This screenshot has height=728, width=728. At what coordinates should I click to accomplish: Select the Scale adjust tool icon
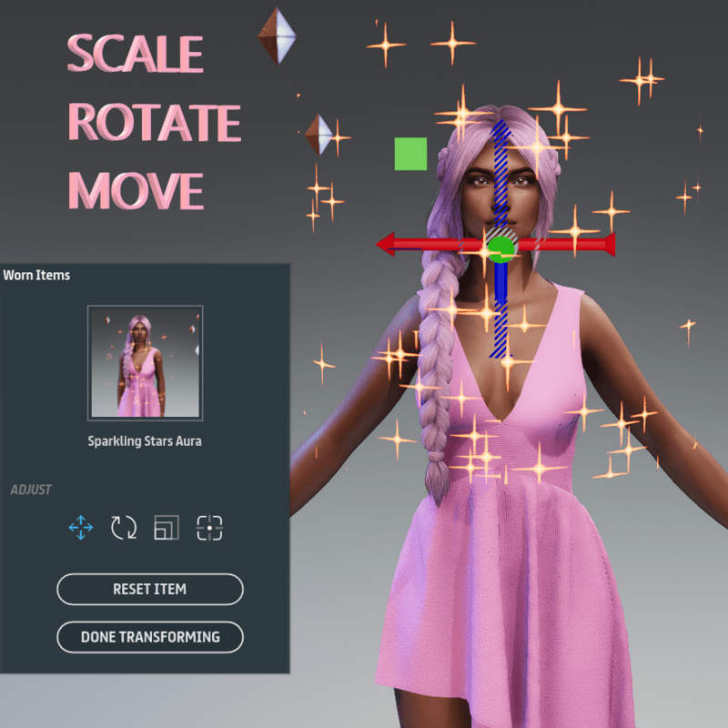167,527
